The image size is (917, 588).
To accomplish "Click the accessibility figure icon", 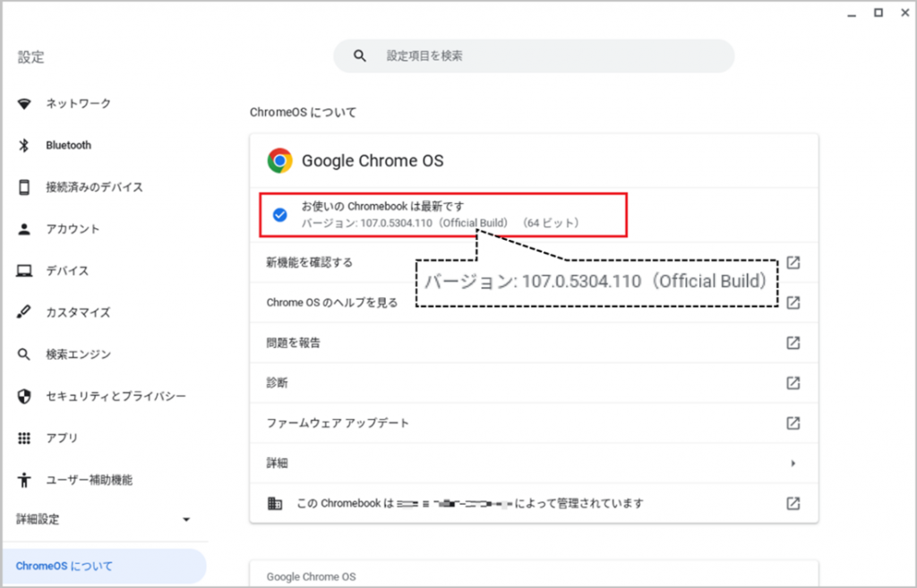I will tap(25, 480).
